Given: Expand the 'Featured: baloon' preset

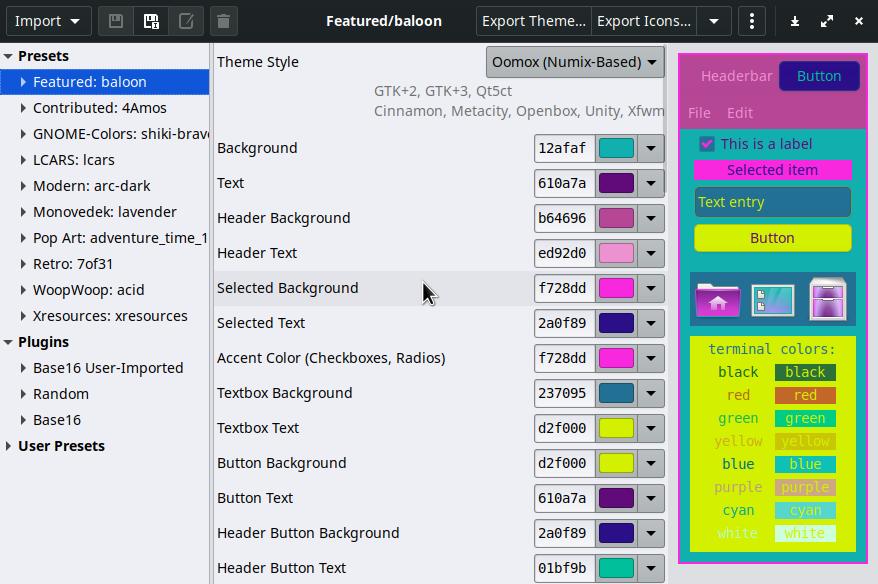Looking at the screenshot, I should [x=23, y=82].
